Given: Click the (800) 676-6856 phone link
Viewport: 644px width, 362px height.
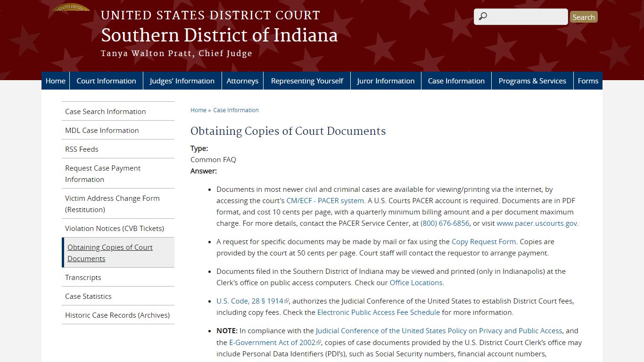Looking at the screenshot, I should tap(445, 223).
